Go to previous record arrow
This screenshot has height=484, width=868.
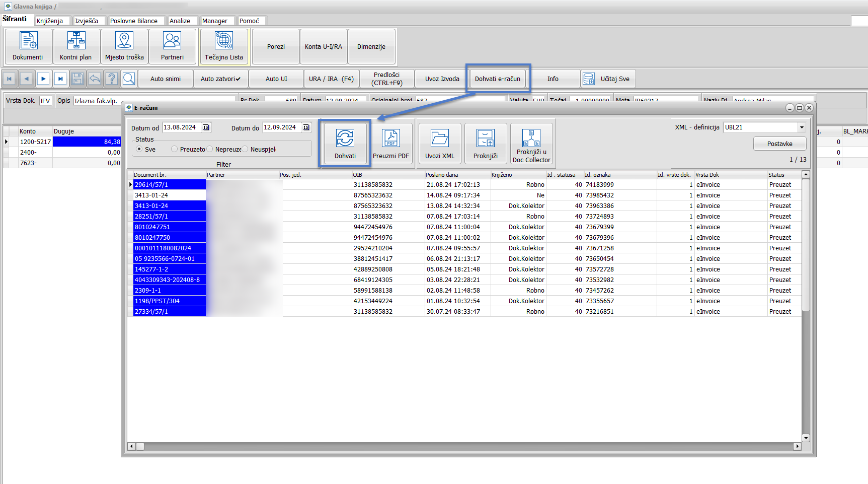click(x=27, y=79)
